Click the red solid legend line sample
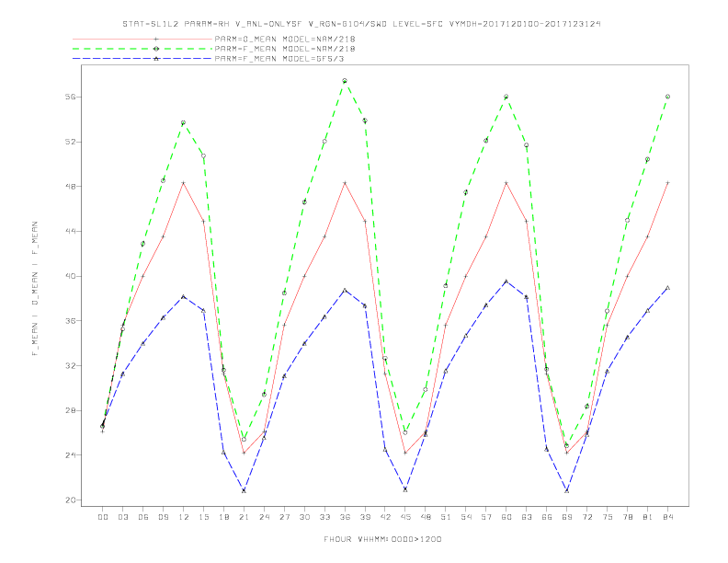 click(142, 39)
